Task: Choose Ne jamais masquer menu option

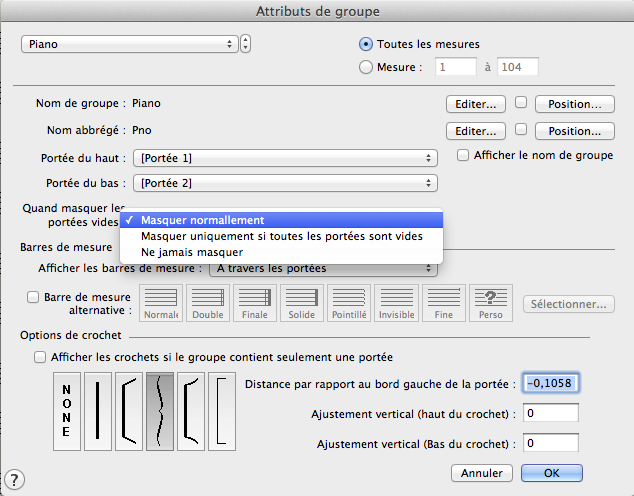Action: coord(192,252)
